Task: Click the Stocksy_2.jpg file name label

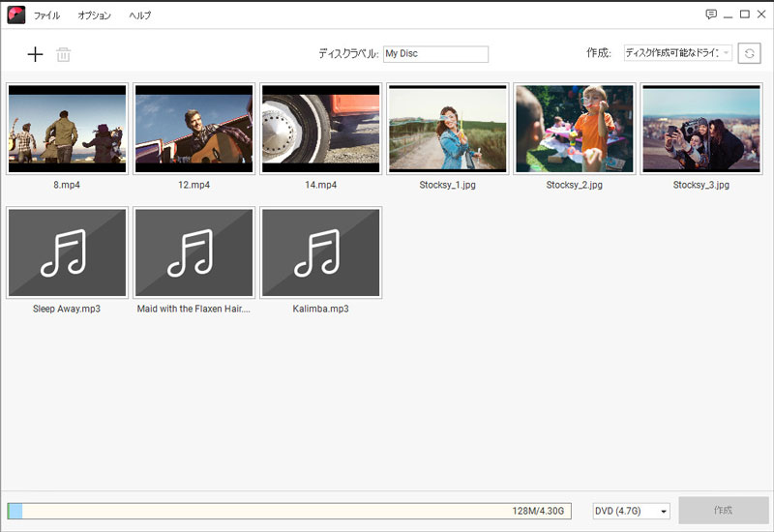Action: click(575, 185)
